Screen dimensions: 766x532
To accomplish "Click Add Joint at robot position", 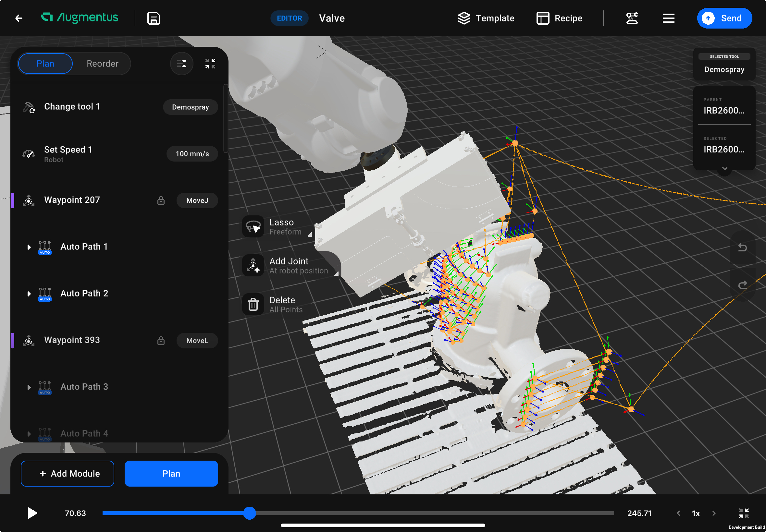I will point(253,265).
